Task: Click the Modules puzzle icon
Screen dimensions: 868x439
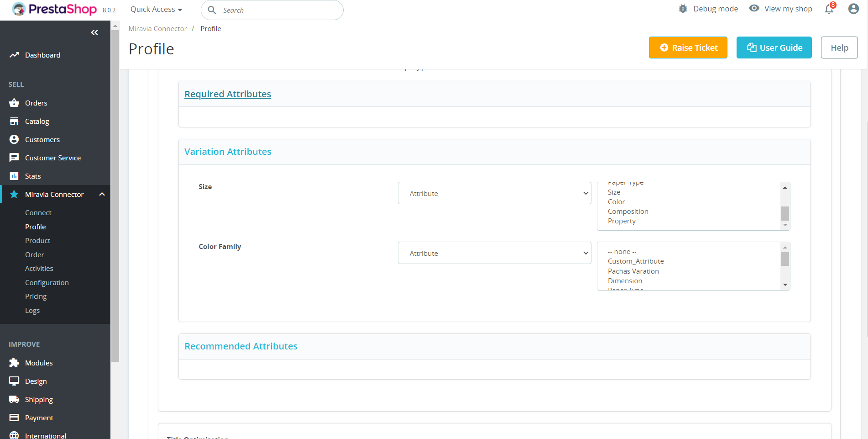Action: point(14,363)
